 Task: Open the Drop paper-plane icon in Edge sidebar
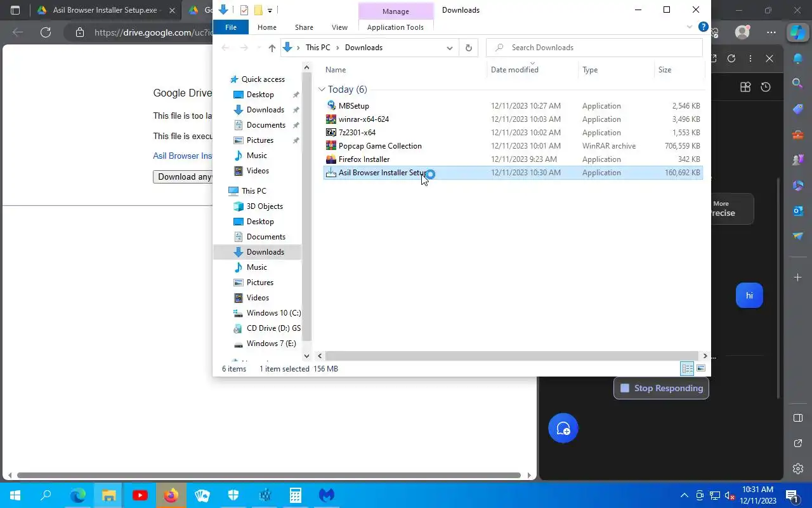798,236
